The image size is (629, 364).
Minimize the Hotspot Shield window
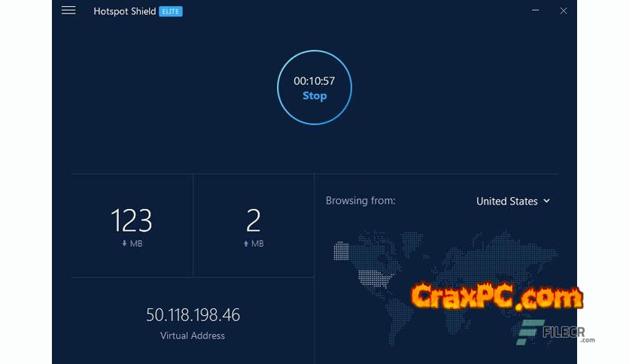click(536, 11)
